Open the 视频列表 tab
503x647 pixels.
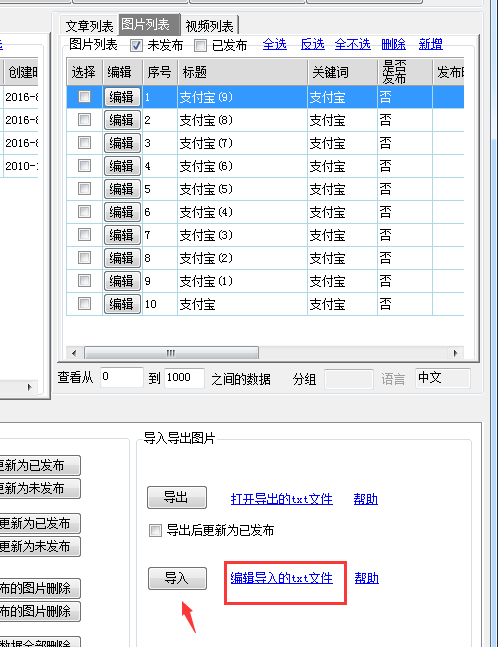[210, 26]
